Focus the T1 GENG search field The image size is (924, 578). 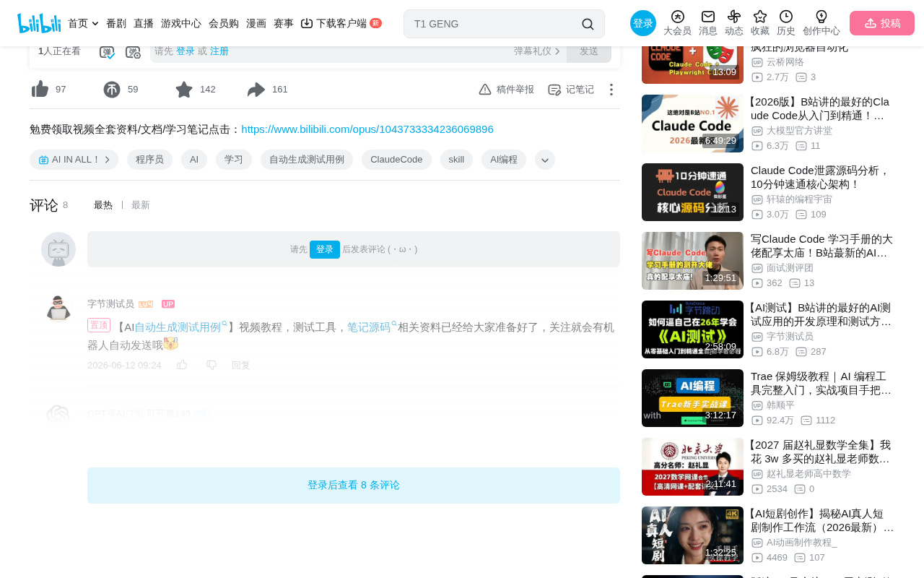(494, 24)
